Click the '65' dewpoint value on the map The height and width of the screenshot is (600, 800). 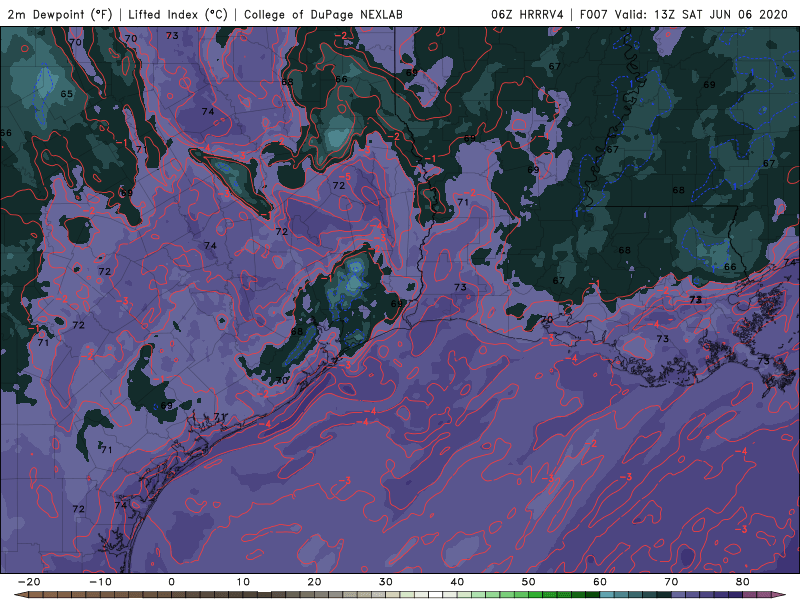click(66, 94)
